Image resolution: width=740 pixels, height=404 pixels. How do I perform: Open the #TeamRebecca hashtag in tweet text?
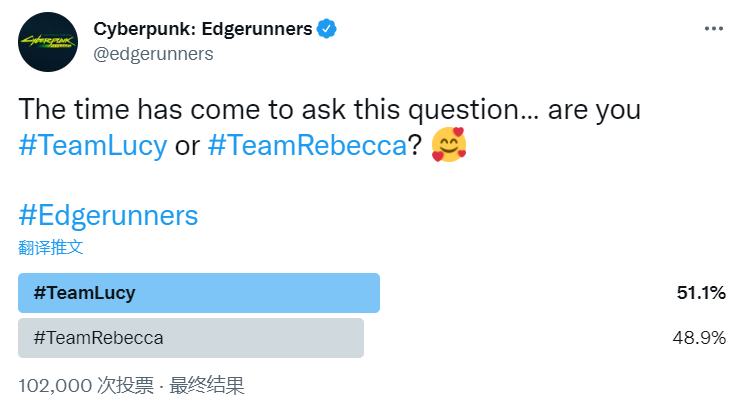click(307, 145)
